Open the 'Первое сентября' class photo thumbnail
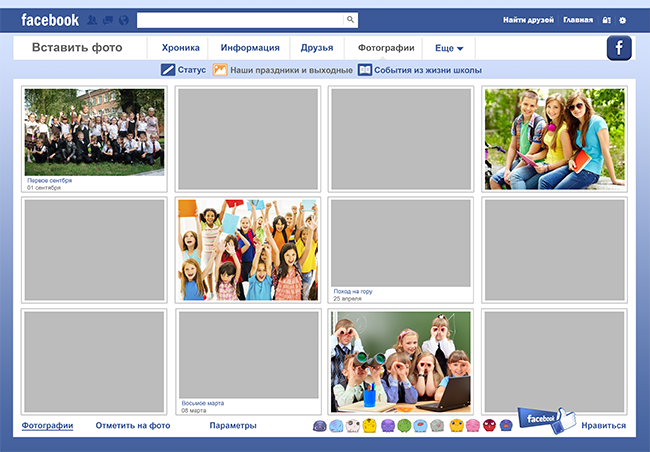Viewport: 650px width, 452px height. click(94, 132)
